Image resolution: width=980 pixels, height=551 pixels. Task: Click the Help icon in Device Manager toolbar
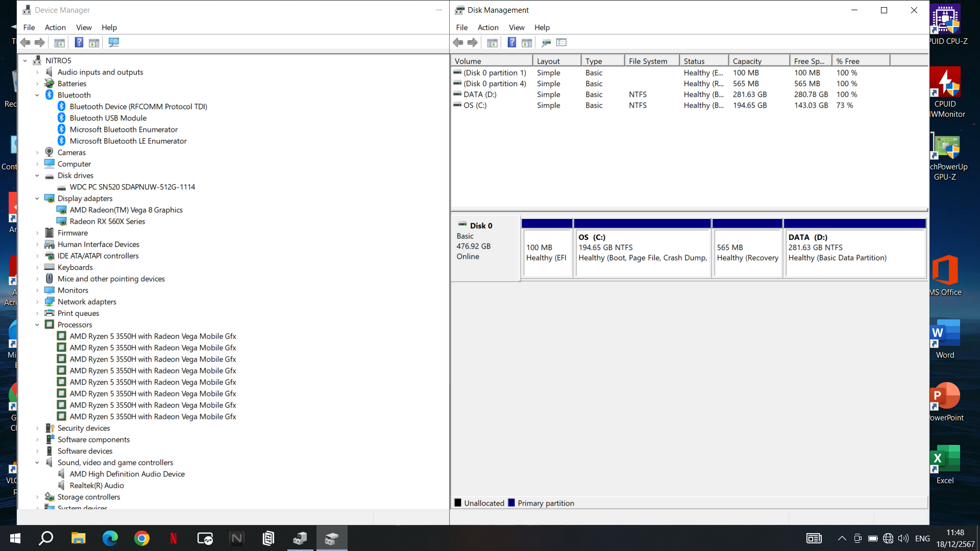(x=79, y=43)
